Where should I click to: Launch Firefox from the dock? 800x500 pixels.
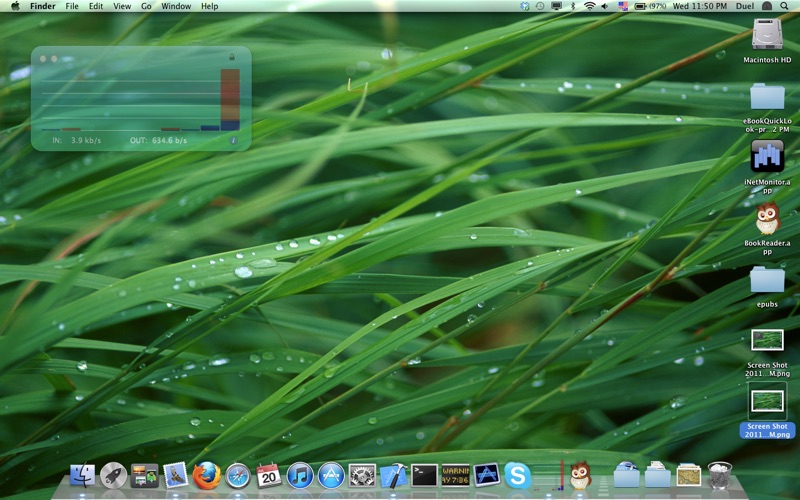207,475
